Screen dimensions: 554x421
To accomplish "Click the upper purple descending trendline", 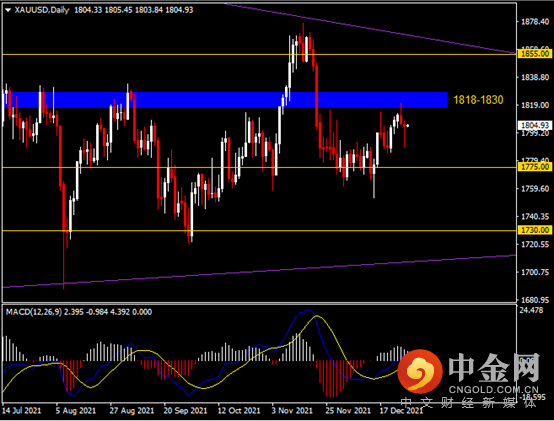I will [369, 28].
